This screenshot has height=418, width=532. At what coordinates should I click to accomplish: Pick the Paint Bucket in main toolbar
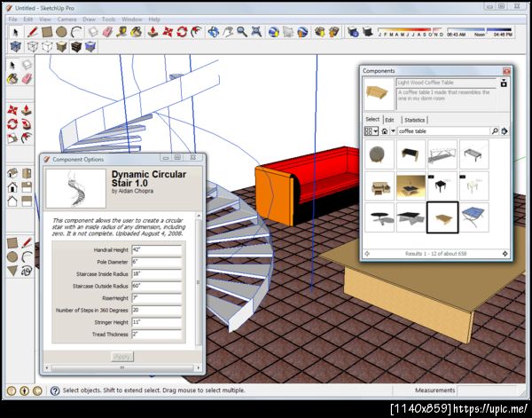136,32
